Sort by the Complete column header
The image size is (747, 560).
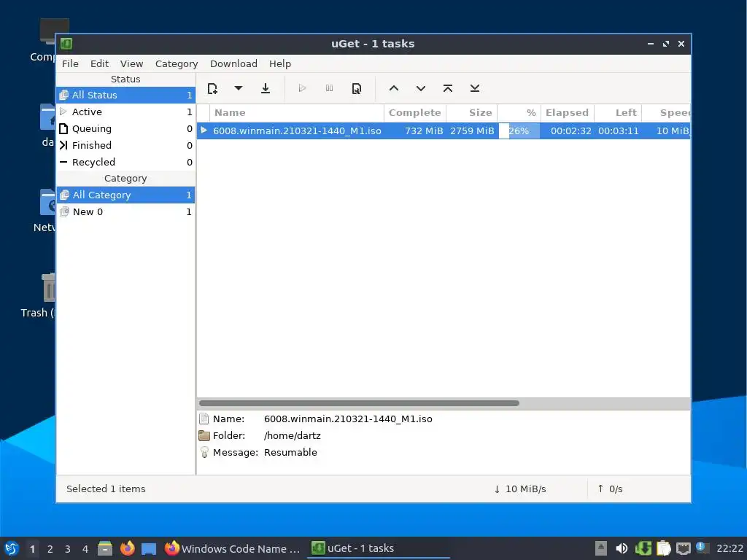tap(415, 113)
